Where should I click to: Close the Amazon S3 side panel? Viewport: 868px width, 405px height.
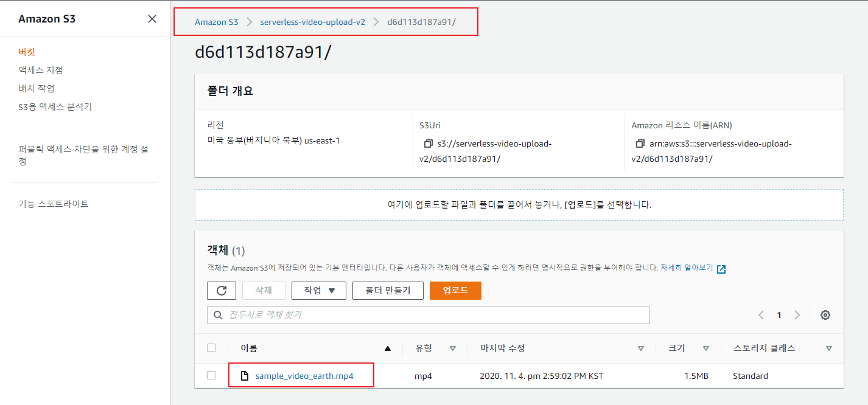[152, 19]
